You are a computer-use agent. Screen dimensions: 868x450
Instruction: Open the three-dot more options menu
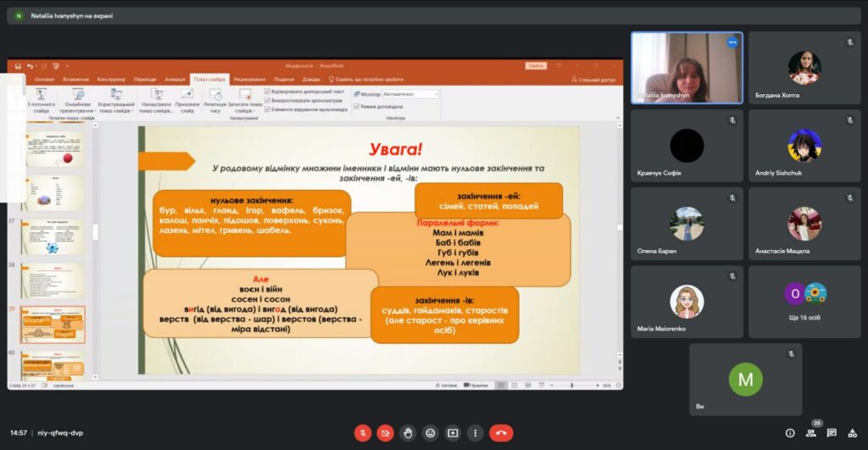(x=475, y=433)
